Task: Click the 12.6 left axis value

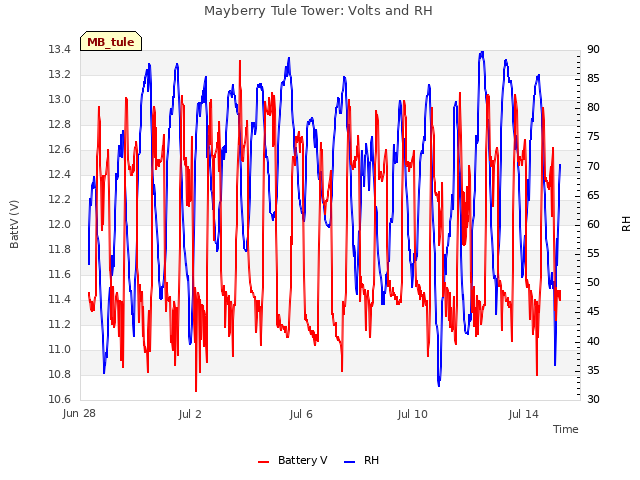Action: [60, 150]
